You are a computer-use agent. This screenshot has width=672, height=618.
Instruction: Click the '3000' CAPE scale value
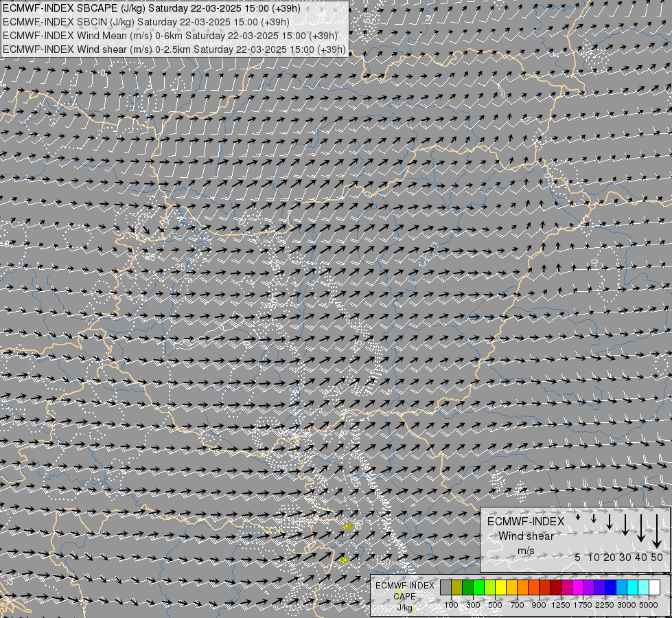[627, 605]
